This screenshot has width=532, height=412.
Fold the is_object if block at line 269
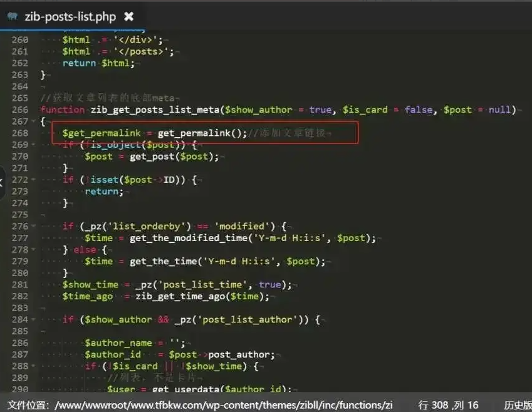34,145
